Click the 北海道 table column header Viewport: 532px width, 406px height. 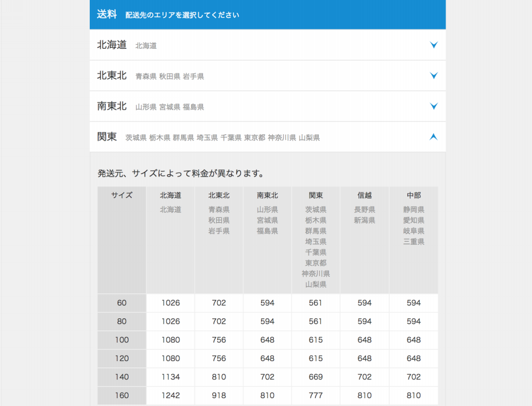(x=171, y=195)
